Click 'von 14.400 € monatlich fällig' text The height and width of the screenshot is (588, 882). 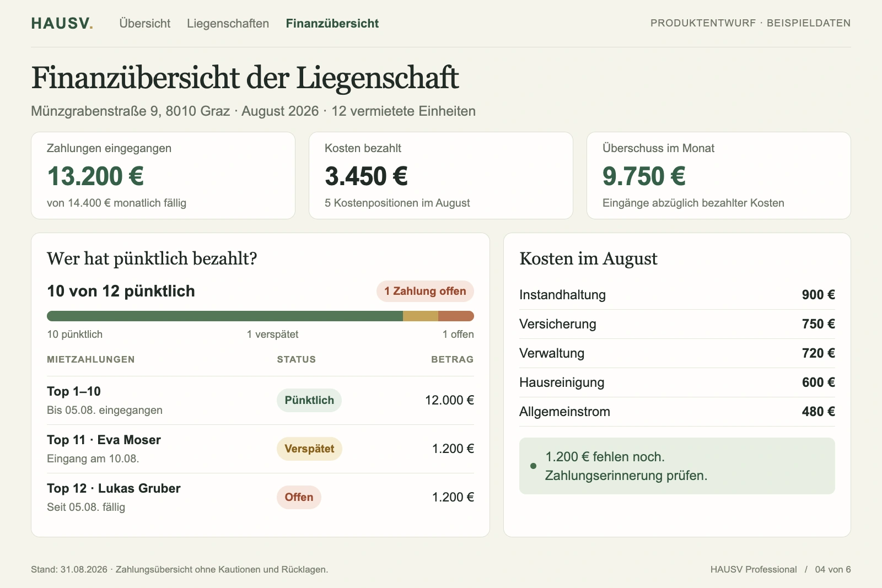coord(116,203)
